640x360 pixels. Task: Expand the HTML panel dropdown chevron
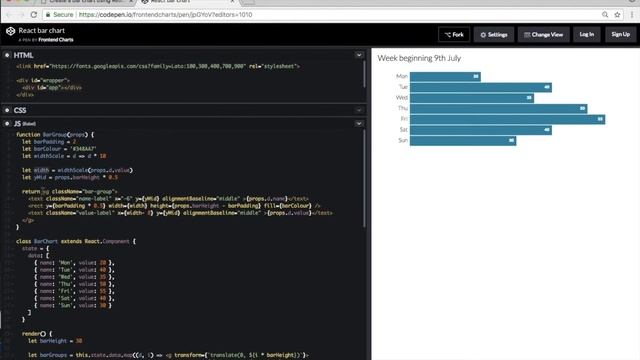pos(359,55)
